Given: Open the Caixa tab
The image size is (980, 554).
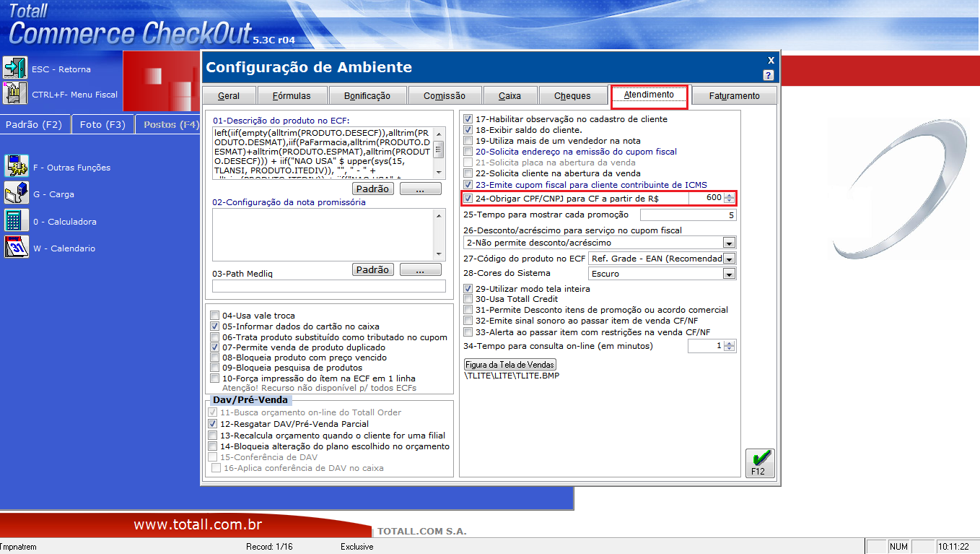Looking at the screenshot, I should click(x=509, y=95).
